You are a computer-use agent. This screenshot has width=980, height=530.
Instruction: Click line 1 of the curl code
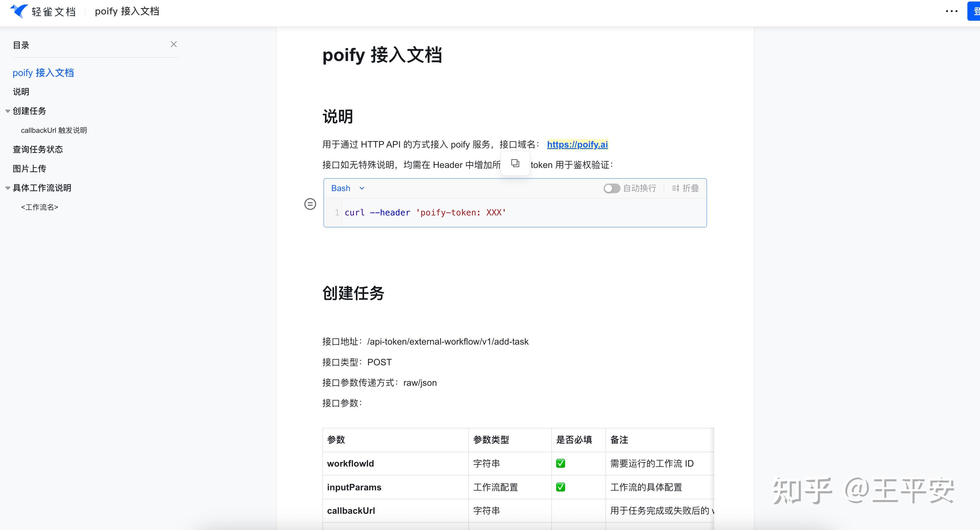(424, 212)
